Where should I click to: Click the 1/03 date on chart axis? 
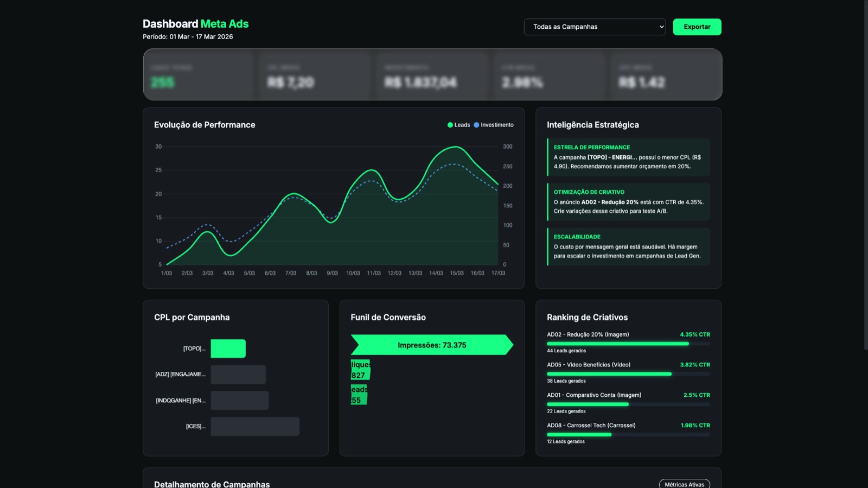167,273
